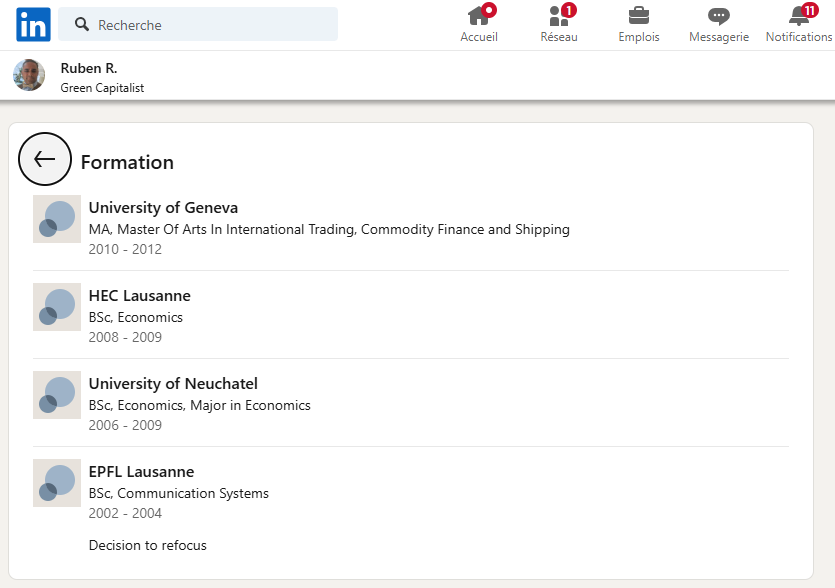Open EPFL Lausanne school logo
Viewport: 835px width, 588px height.
(x=57, y=483)
